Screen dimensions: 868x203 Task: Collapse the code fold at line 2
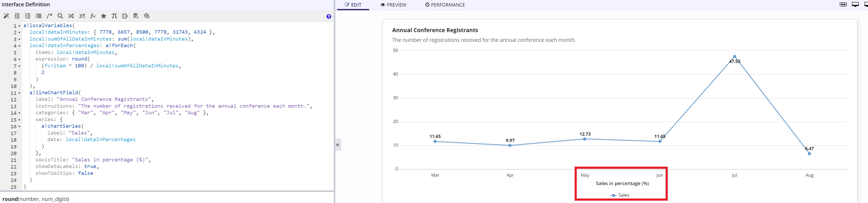click(x=19, y=33)
